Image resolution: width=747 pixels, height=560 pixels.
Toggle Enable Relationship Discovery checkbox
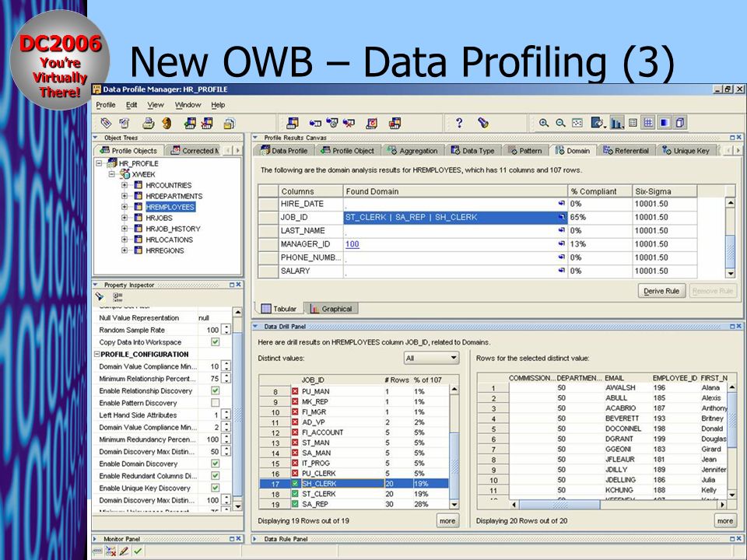pos(216,390)
